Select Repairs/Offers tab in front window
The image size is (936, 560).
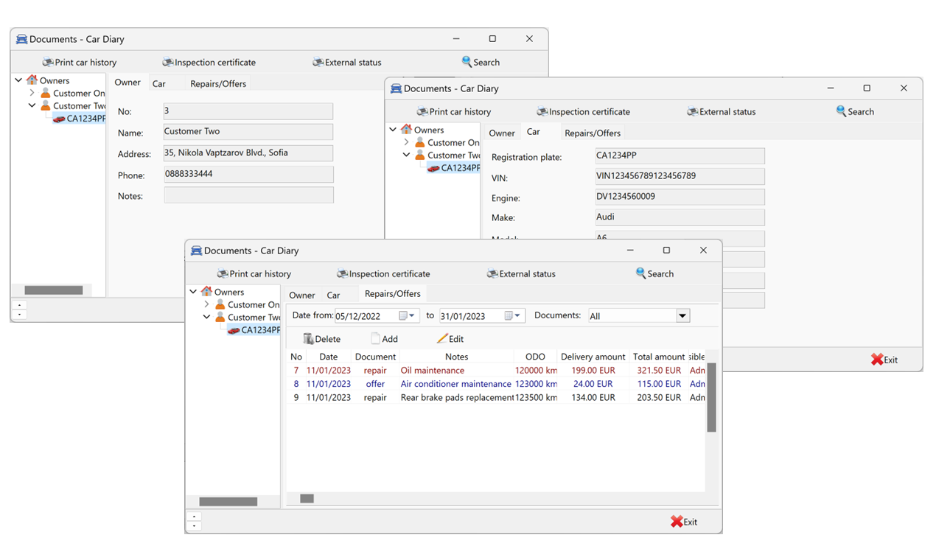393,293
